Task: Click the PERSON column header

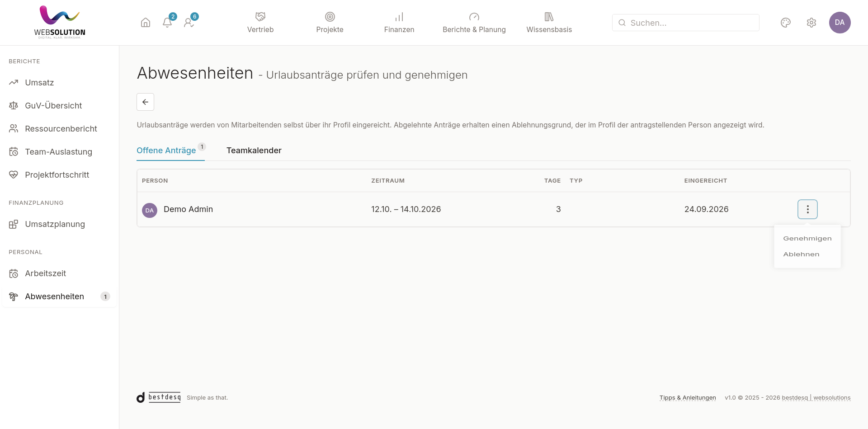Action: (155, 181)
